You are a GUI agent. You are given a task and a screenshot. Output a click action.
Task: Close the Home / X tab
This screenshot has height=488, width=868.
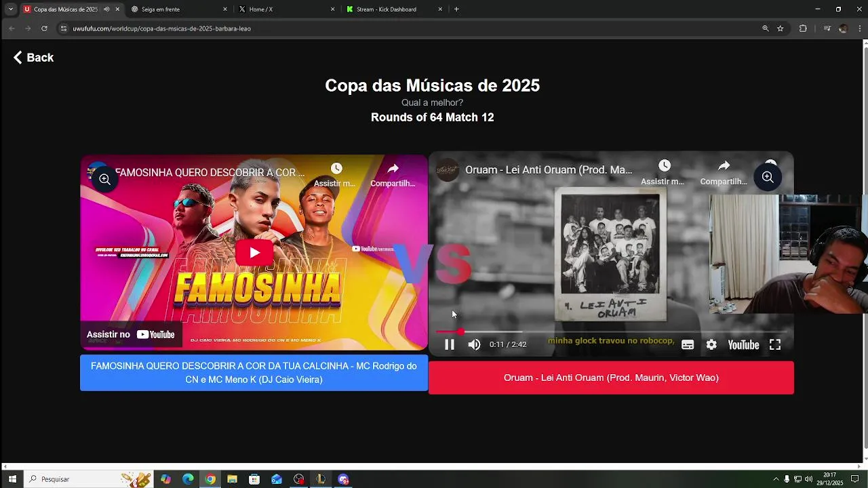[x=333, y=9]
